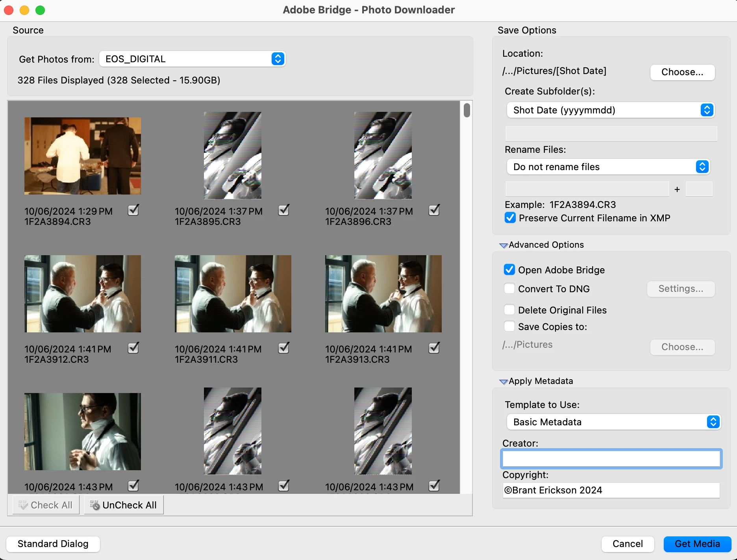Uncheck the photo 1F2A3911.CR3 checkbox
This screenshot has height=560, width=737.
point(284,348)
